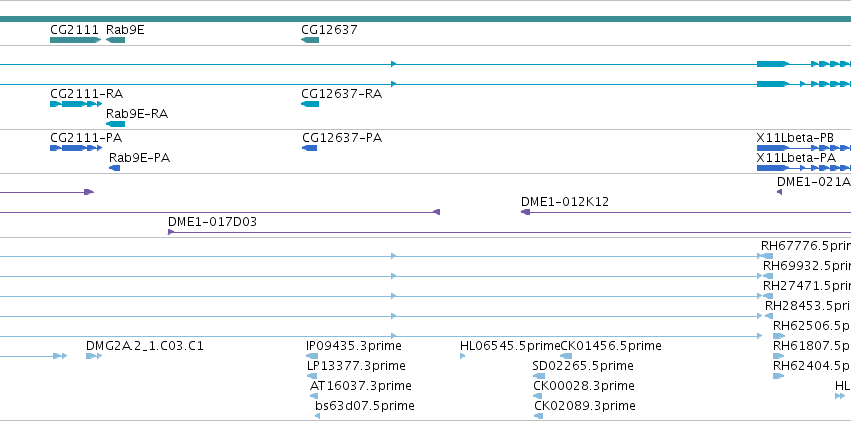Click the RH27471.5prime EST glyph
The image size is (851, 421).
(x=767, y=296)
